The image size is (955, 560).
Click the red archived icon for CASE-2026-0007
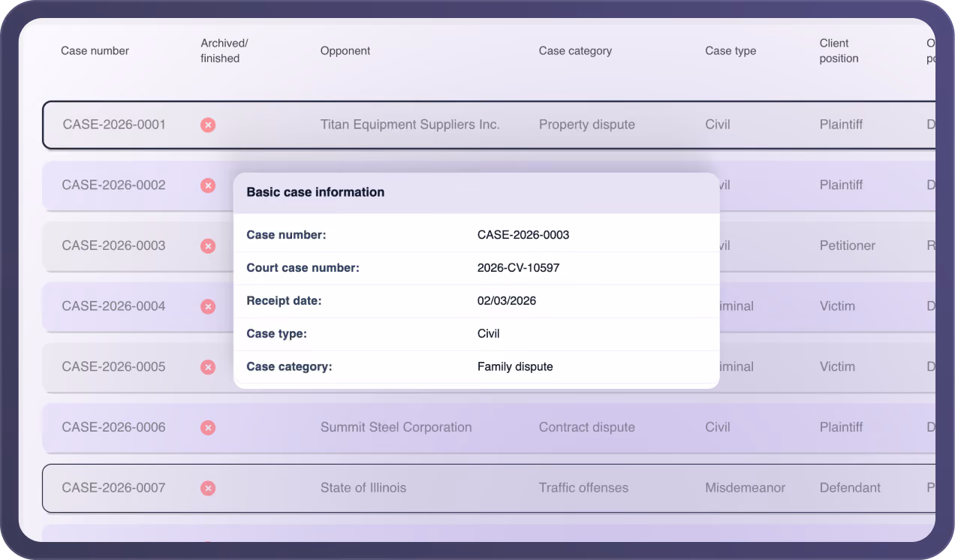point(208,488)
